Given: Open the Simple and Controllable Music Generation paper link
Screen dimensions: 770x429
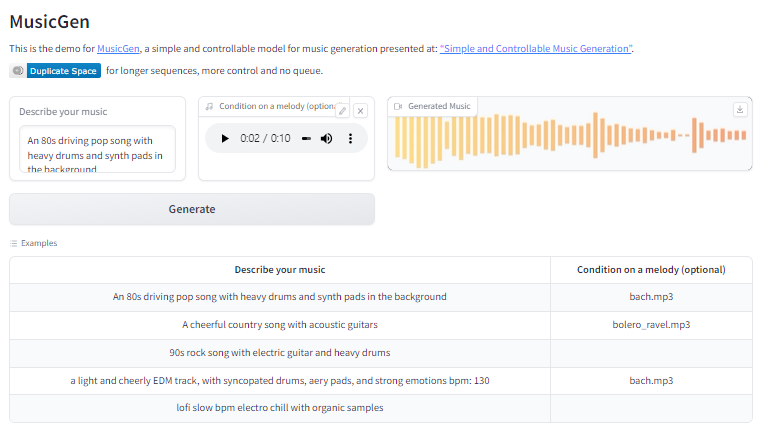Looking at the screenshot, I should 536,49.
